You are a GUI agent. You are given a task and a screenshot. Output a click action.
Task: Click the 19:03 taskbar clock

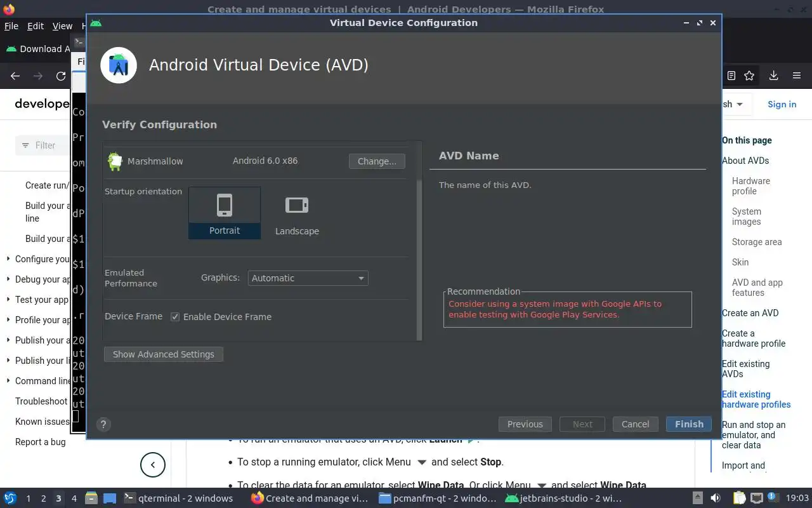(x=797, y=498)
